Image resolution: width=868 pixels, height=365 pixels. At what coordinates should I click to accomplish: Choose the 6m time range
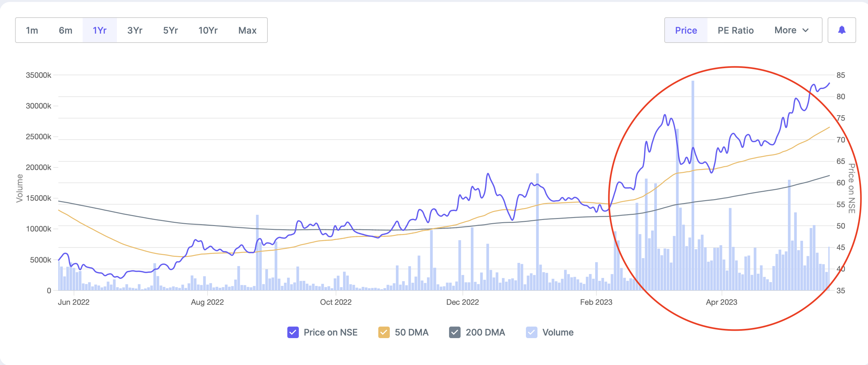65,30
